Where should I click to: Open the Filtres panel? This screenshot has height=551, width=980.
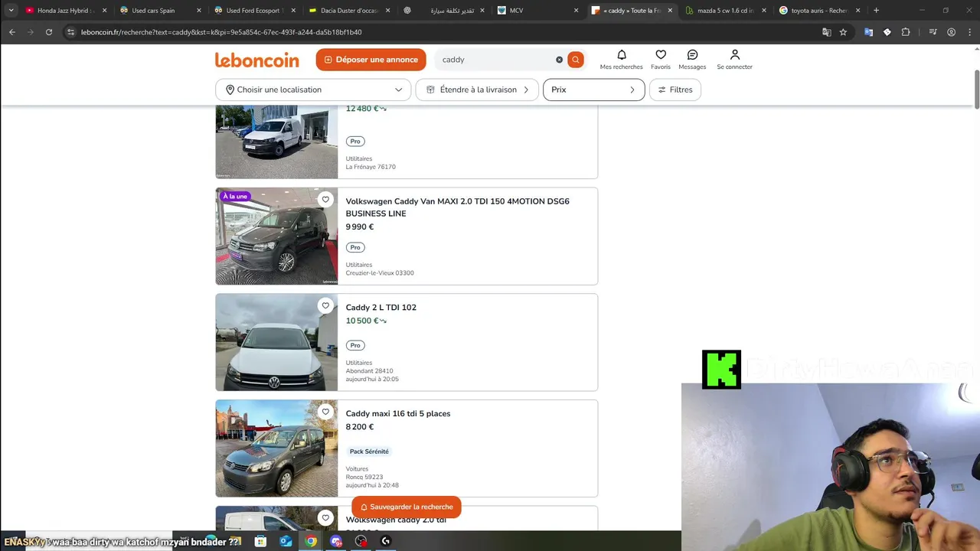point(675,90)
